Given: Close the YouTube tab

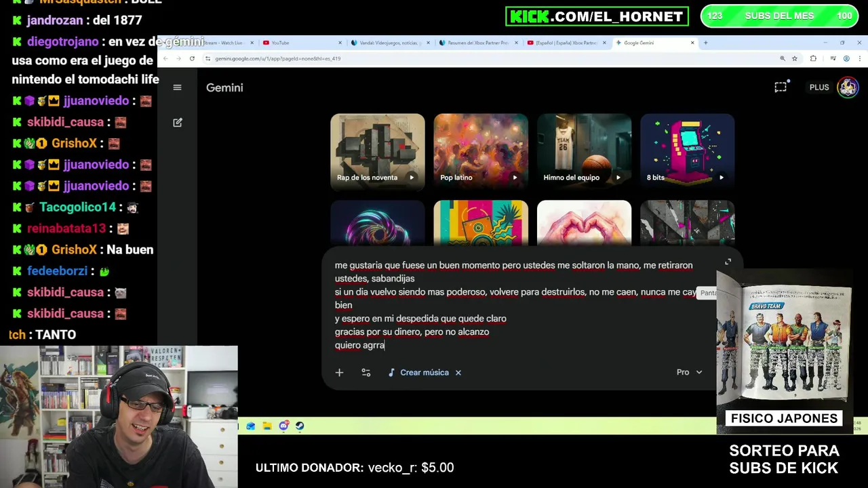Looking at the screenshot, I should [340, 43].
